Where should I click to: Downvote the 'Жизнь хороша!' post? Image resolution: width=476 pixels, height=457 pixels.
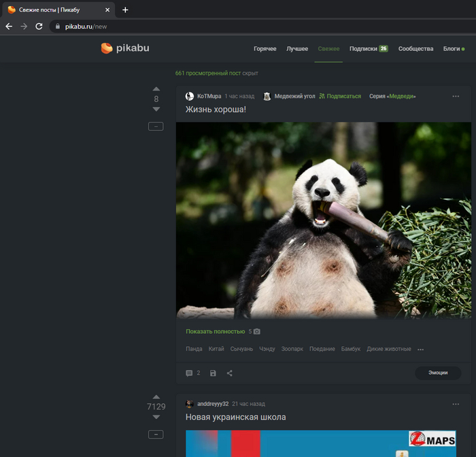(156, 109)
